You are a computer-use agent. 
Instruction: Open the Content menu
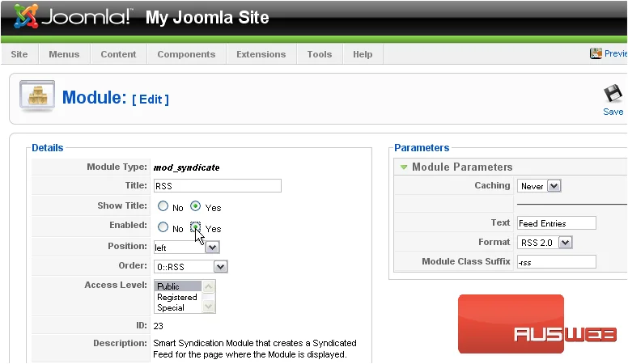tap(118, 54)
